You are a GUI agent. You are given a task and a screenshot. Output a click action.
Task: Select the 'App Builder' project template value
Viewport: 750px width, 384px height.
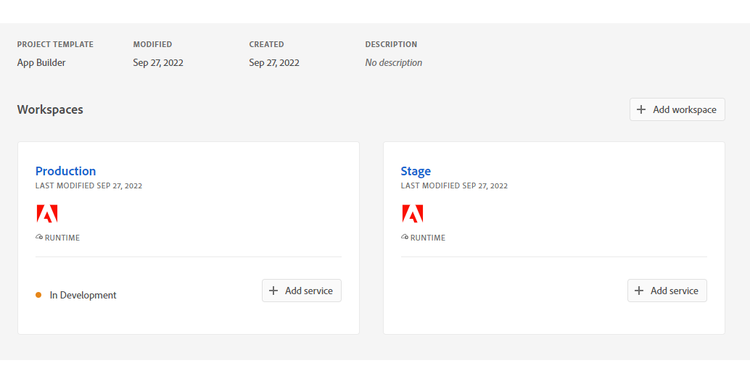tap(41, 63)
